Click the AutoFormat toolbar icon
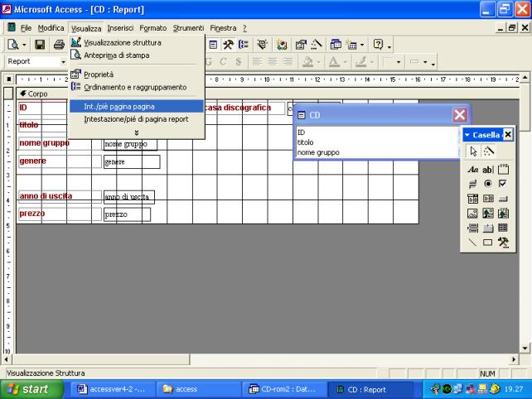 pyautogui.click(x=262, y=45)
